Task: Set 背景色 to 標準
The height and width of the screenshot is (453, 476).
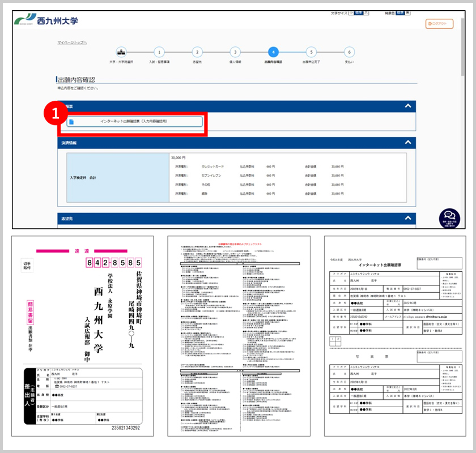Action: 400,13
